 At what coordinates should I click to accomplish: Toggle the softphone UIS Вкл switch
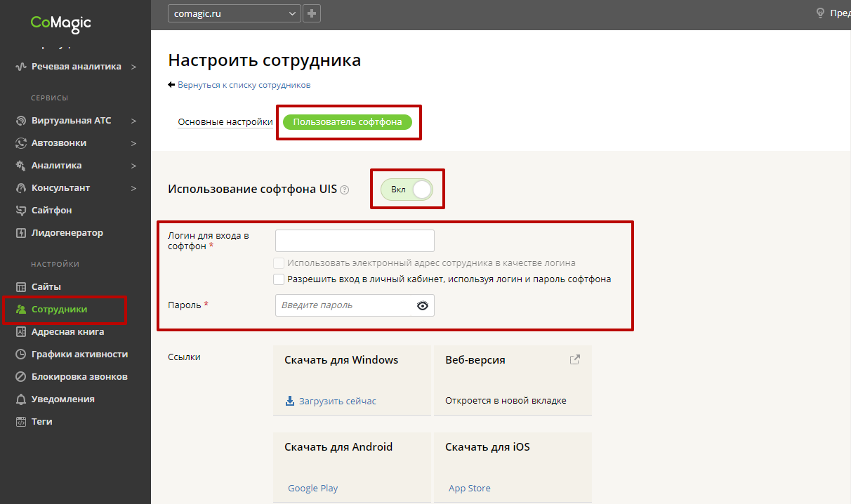407,190
